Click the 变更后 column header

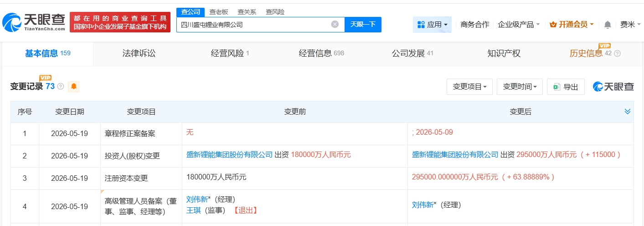click(x=520, y=112)
